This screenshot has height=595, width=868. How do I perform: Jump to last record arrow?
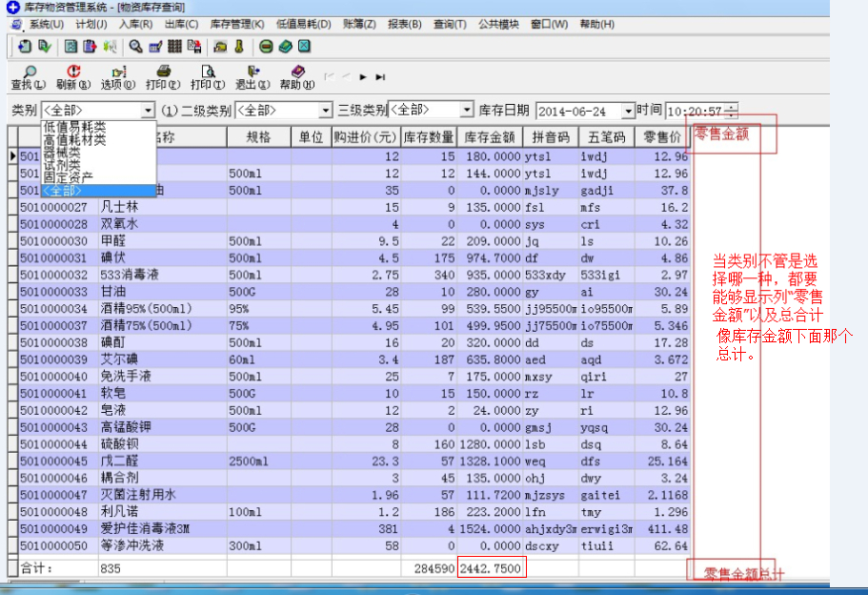[x=380, y=77]
